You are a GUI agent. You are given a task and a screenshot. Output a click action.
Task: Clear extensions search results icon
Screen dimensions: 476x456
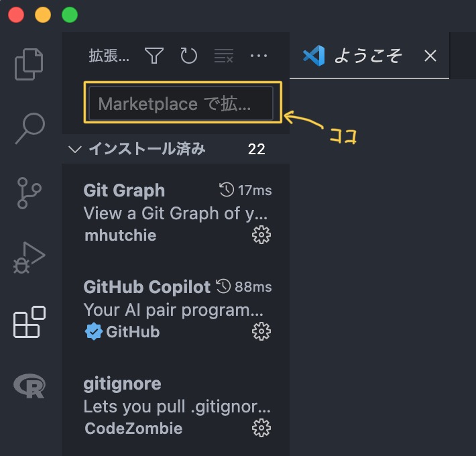coord(224,56)
